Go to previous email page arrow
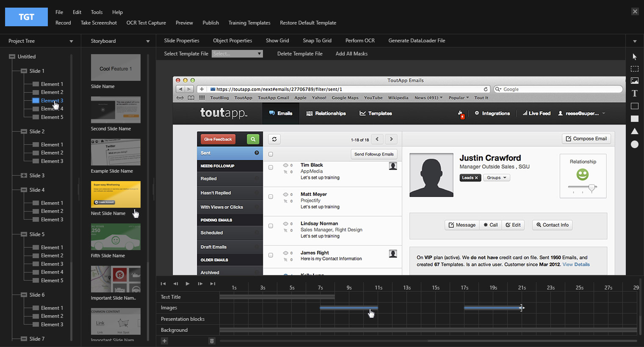 (377, 139)
